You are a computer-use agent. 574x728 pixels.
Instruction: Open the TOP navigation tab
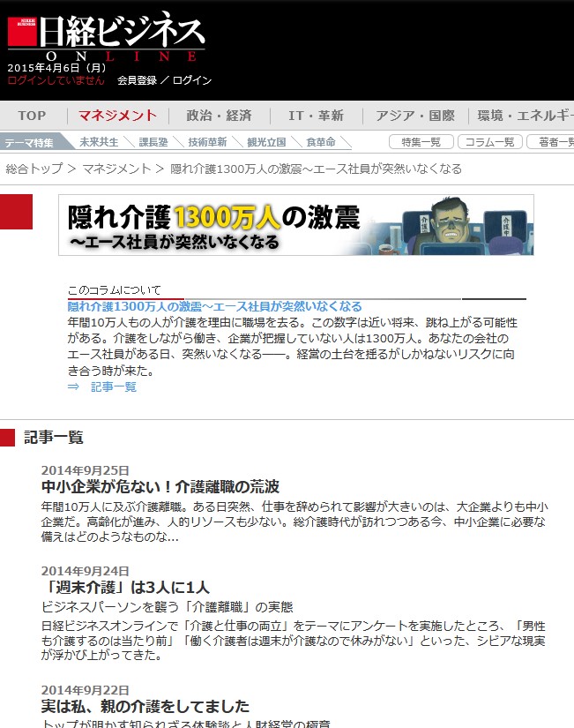click(x=32, y=116)
